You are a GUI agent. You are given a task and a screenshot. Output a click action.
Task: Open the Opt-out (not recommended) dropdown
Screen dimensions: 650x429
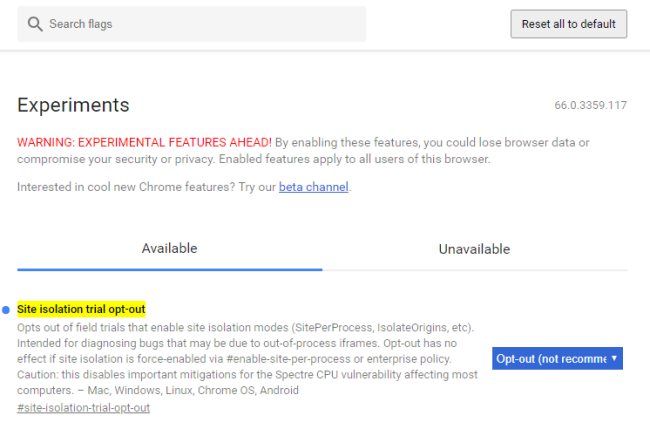click(557, 358)
